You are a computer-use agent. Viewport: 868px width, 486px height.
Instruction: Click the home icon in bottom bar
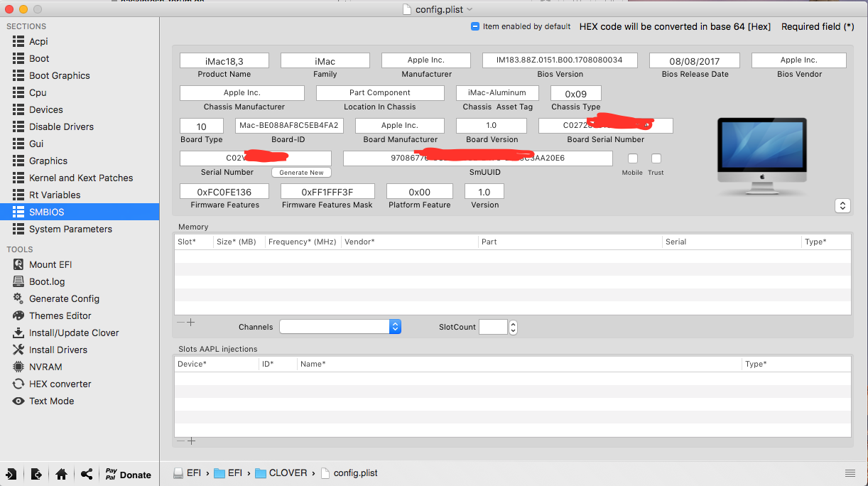pyautogui.click(x=61, y=474)
